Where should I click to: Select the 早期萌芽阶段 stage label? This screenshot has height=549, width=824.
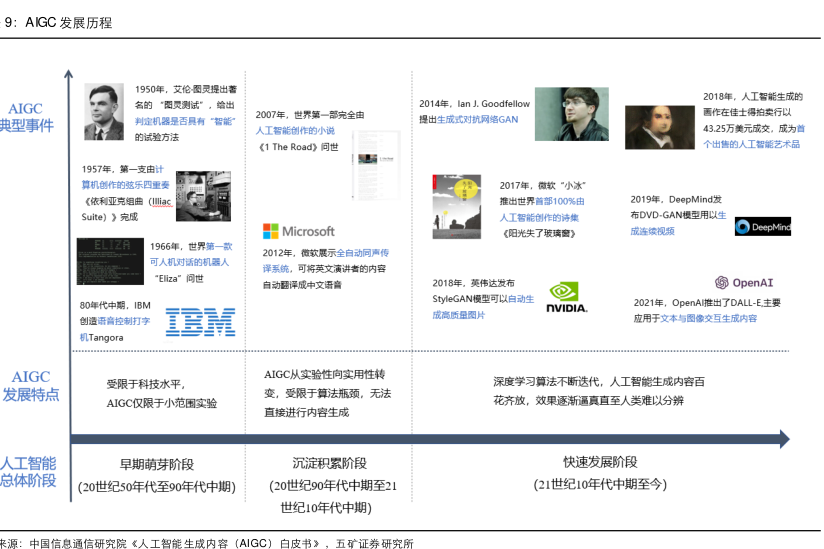[x=156, y=464]
